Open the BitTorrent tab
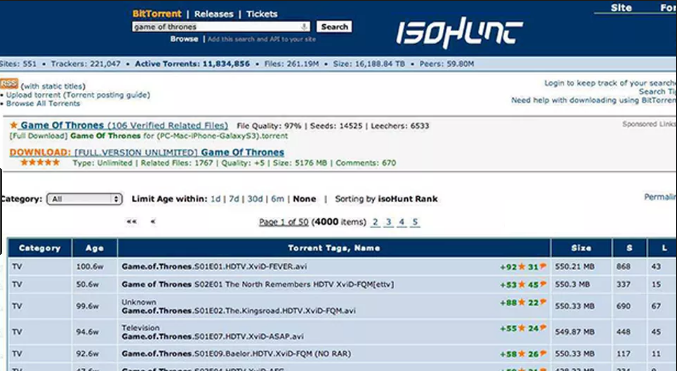Viewport: 677px width, 371px height. click(x=157, y=14)
